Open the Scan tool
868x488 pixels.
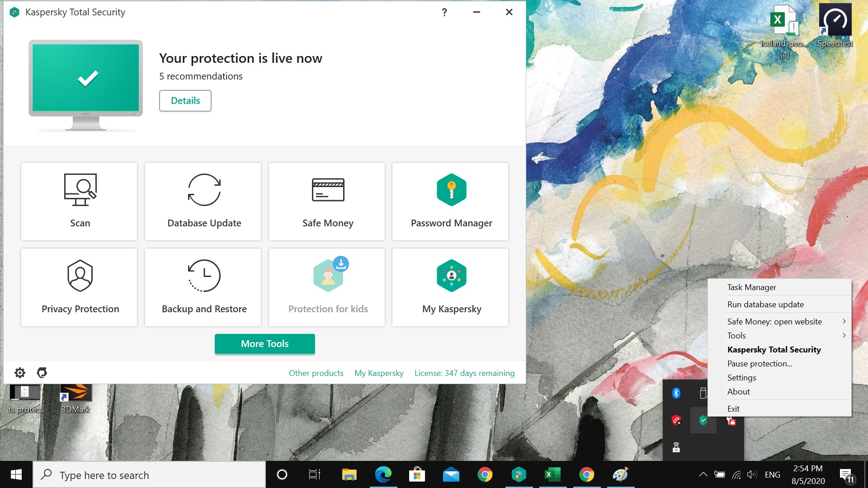pos(79,201)
